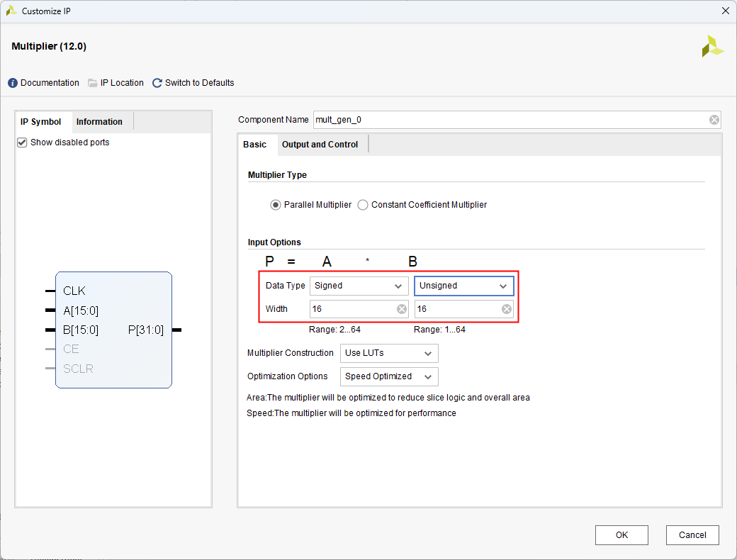The width and height of the screenshot is (737, 560).
Task: Click the Switch to Defaults refresh icon
Action: (x=157, y=83)
